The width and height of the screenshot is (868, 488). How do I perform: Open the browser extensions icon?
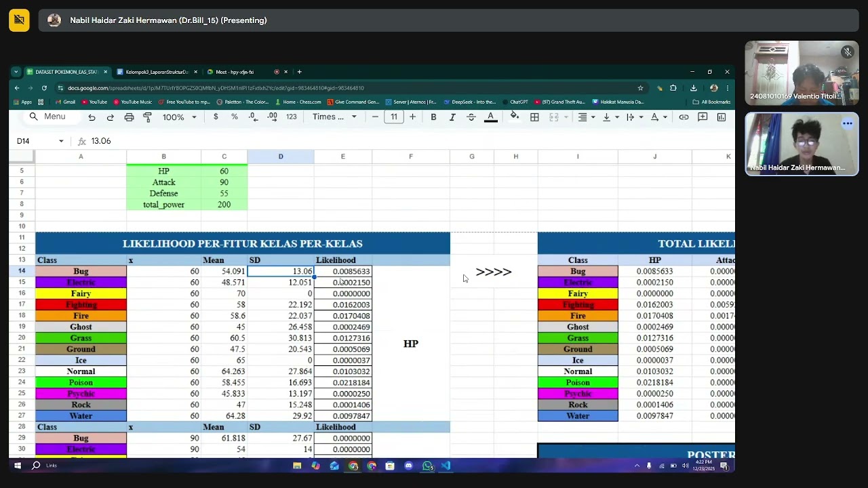[x=673, y=88]
